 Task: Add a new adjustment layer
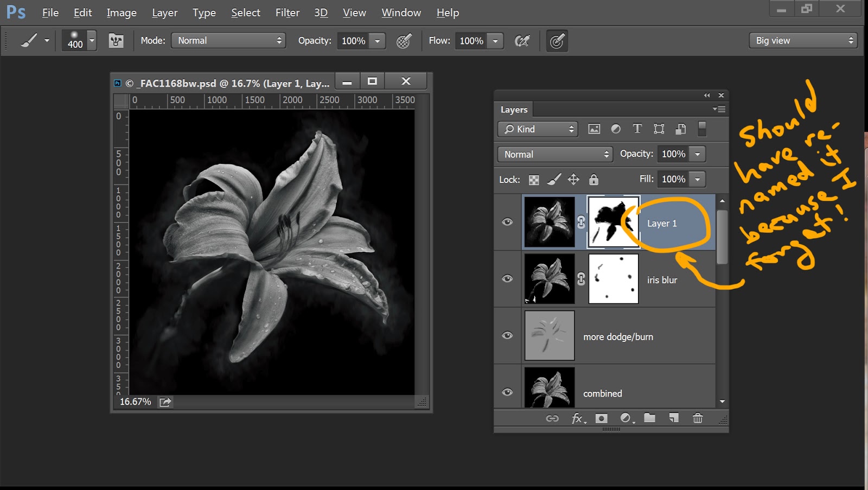click(626, 418)
